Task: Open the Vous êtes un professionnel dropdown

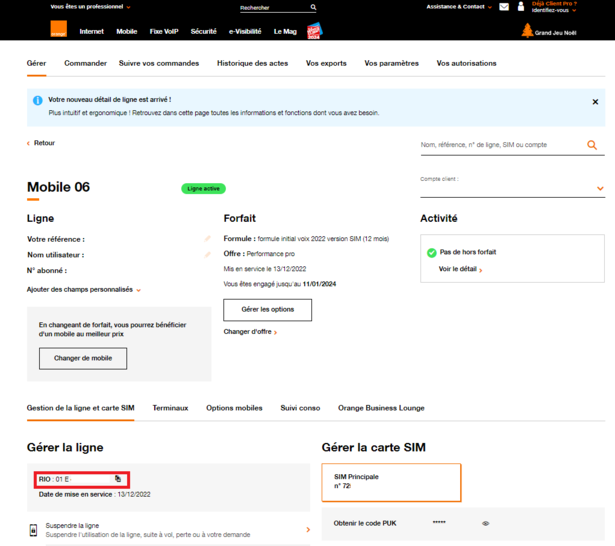Action: point(90,7)
